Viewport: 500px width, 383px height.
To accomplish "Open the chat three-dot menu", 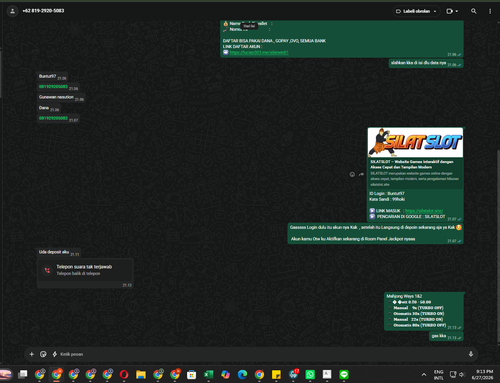I will (490, 11).
